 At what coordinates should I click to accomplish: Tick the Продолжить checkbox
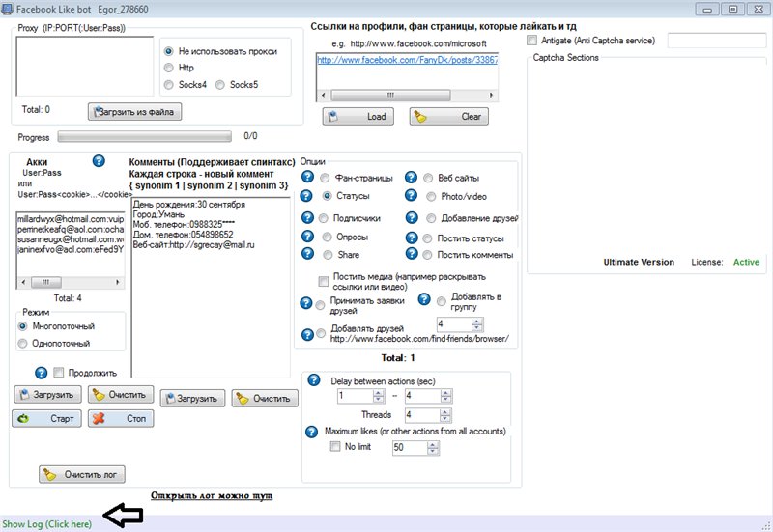[58, 373]
